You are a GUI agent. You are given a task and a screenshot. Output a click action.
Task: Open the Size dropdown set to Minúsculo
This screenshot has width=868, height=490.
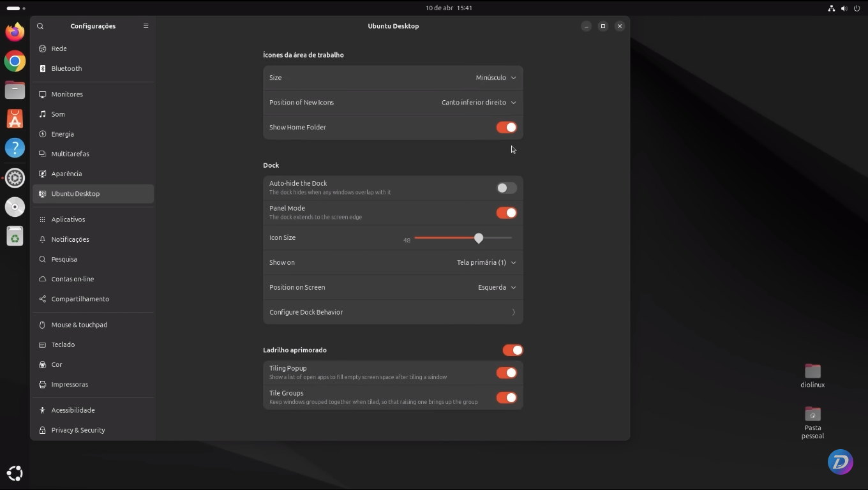tap(495, 77)
